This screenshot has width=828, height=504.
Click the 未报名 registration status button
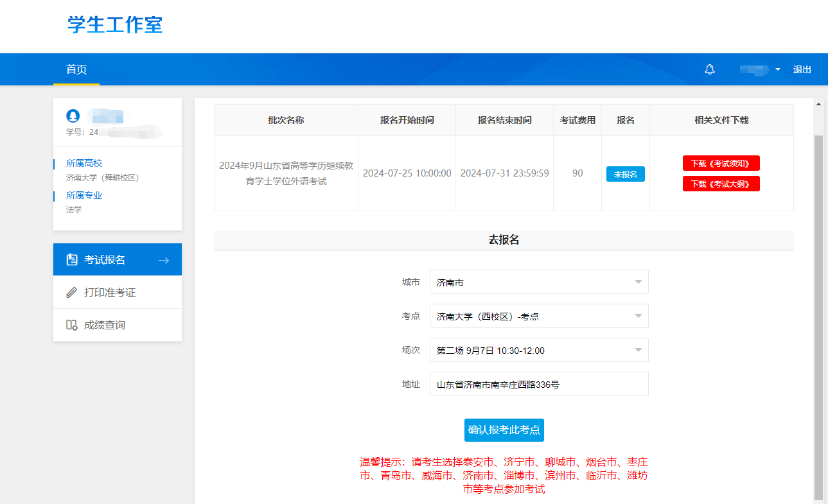click(x=625, y=173)
